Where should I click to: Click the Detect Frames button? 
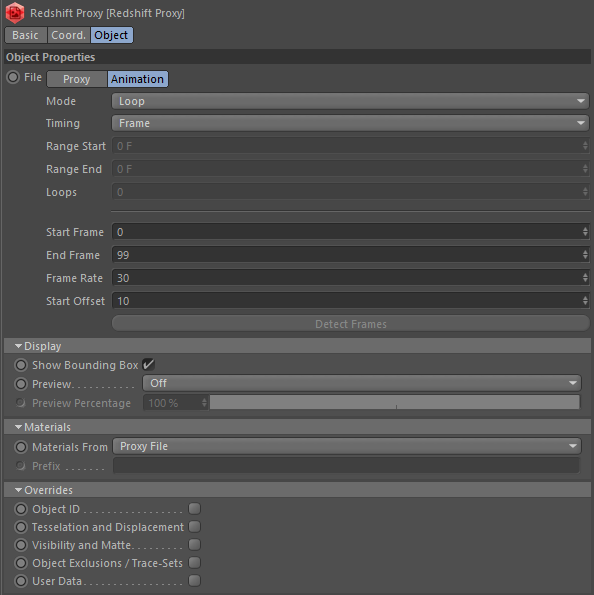pyautogui.click(x=350, y=324)
